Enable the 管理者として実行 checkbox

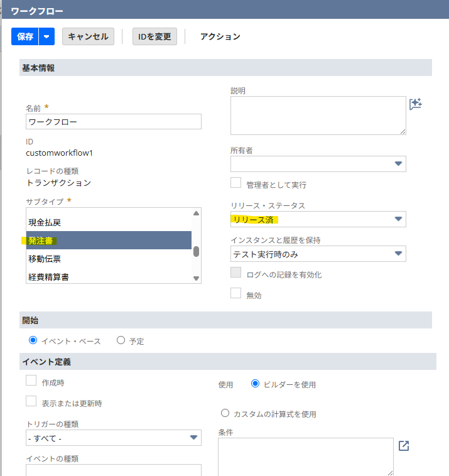pos(236,183)
